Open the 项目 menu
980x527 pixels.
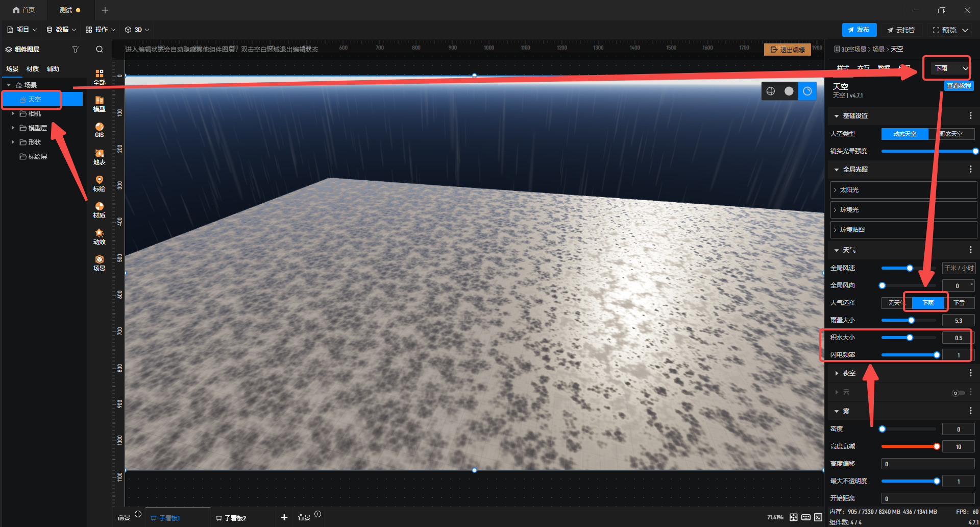(22, 30)
